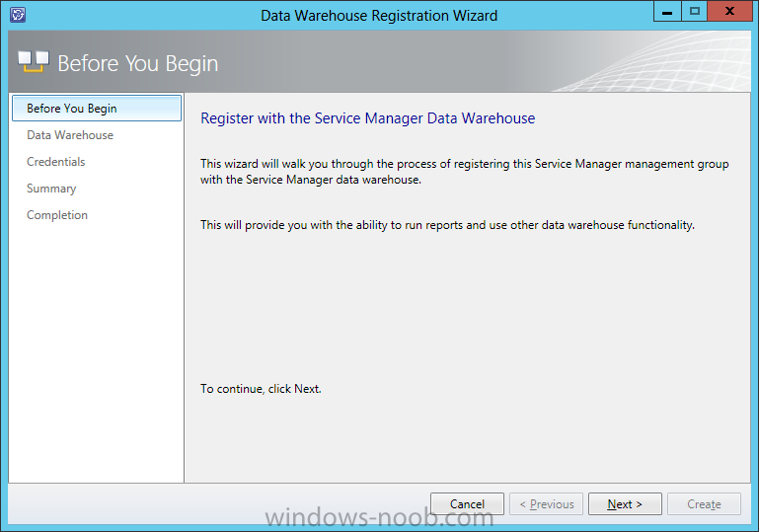Viewport: 759px width, 532px height.
Task: Click the Create button
Action: click(x=704, y=504)
